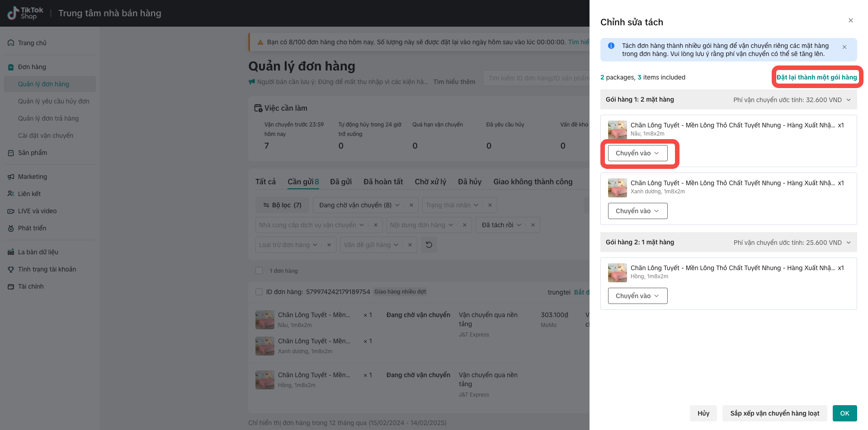This screenshot has height=430, width=868.
Task: Click the Trang chủ home icon
Action: pos(11,43)
